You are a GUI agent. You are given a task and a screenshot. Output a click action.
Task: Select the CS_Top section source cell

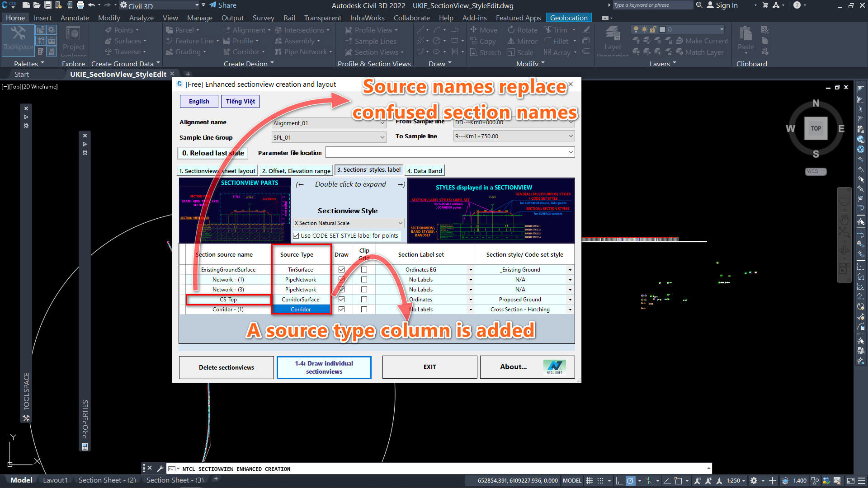[228, 300]
